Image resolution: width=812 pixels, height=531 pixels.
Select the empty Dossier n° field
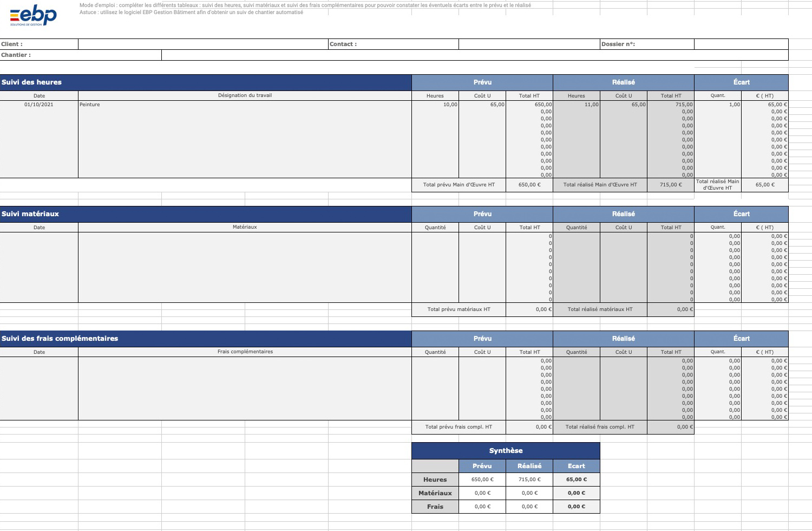click(x=741, y=44)
